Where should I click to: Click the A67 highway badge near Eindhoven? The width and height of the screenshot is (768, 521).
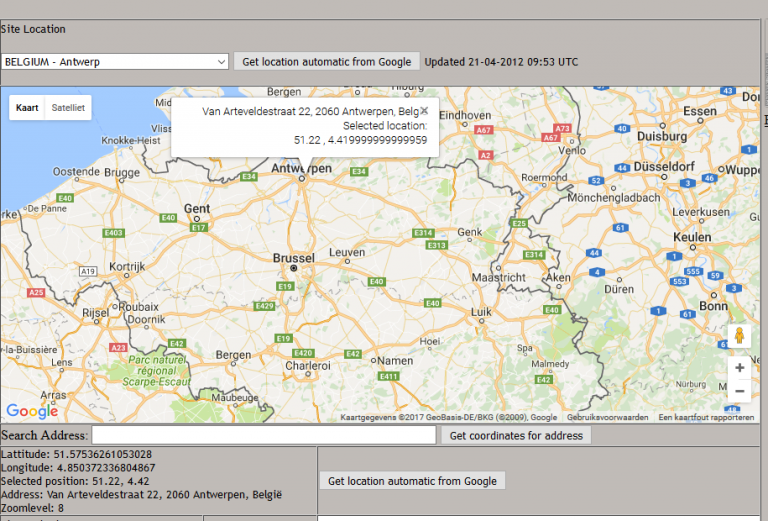[483, 130]
